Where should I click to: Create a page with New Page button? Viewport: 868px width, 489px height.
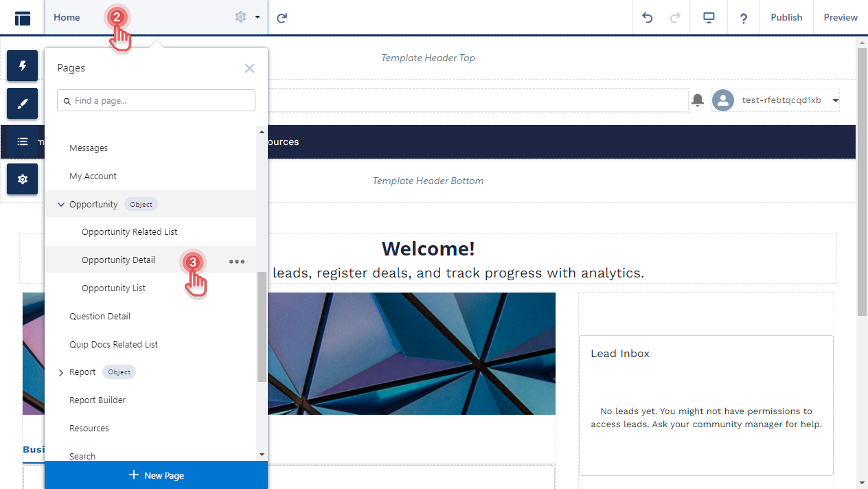156,475
